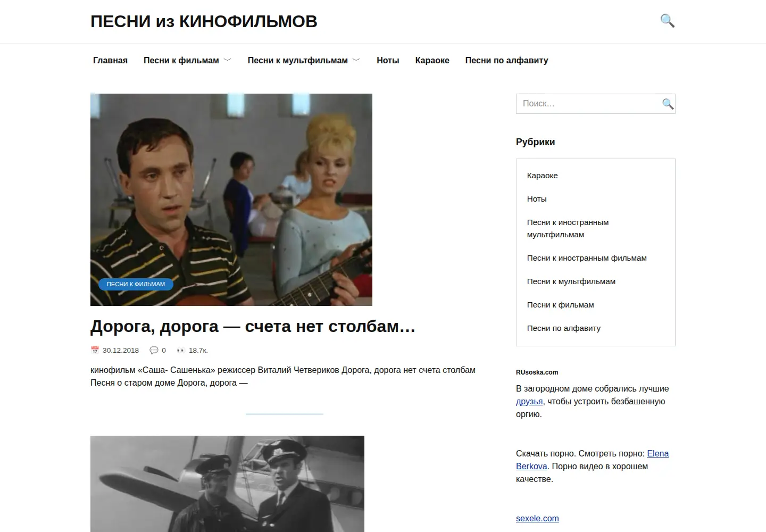Open Песни к фильмам in top navigation
The image size is (766, 532).
181,61
